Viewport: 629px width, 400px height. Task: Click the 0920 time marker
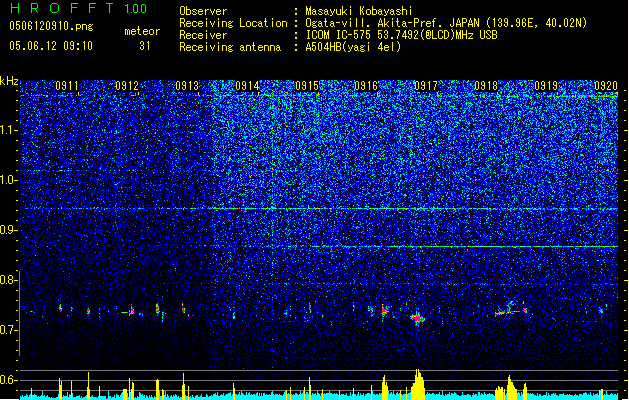pyautogui.click(x=606, y=86)
